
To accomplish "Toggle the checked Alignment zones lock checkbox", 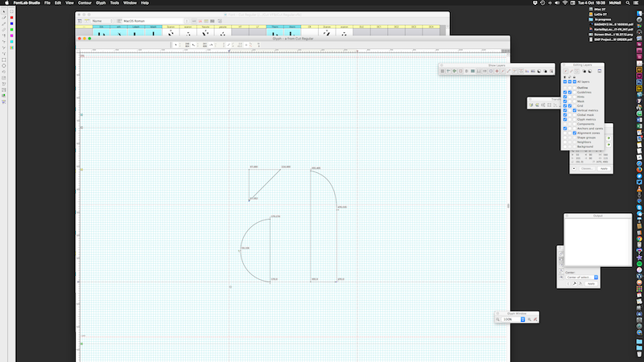I will (575, 133).
